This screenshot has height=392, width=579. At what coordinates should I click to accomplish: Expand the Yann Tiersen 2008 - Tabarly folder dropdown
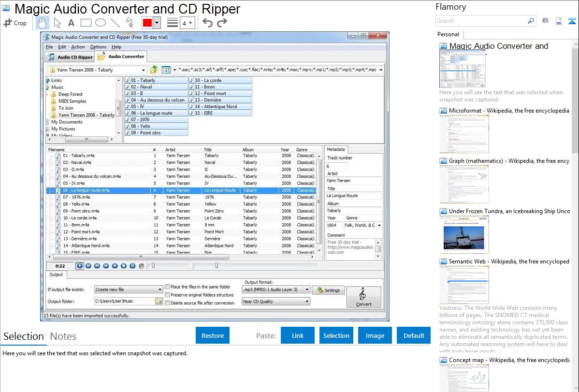coord(143,70)
